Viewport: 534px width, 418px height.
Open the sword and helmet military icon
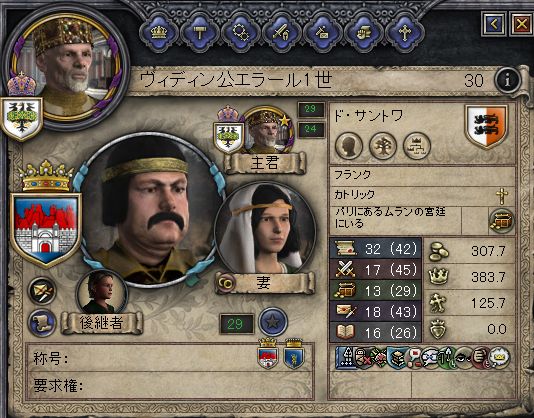pos(282,33)
